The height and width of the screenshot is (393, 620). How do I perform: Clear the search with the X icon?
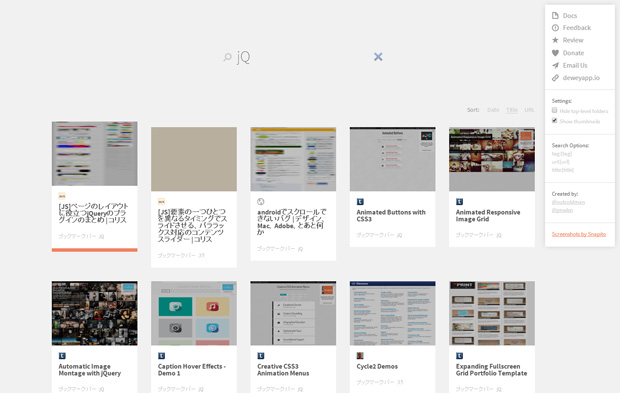click(x=378, y=57)
